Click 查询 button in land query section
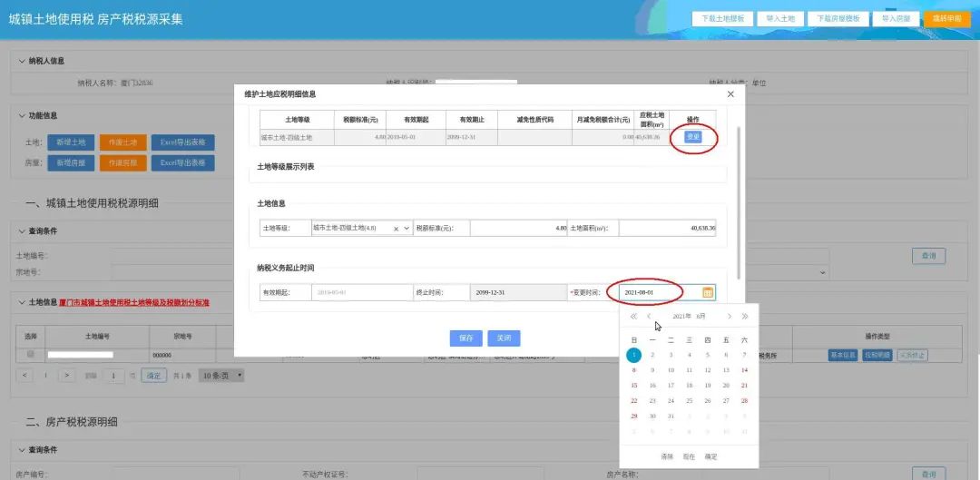The height and width of the screenshot is (480, 980). point(928,256)
